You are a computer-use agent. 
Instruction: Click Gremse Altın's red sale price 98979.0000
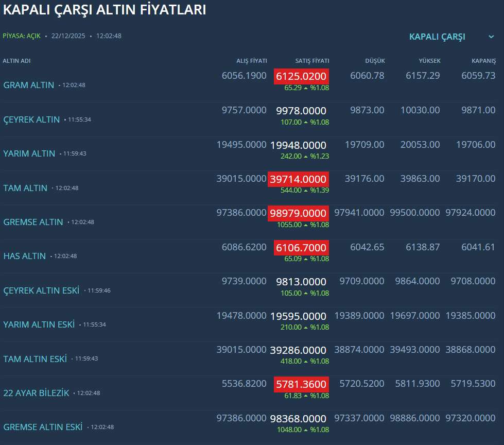click(298, 213)
